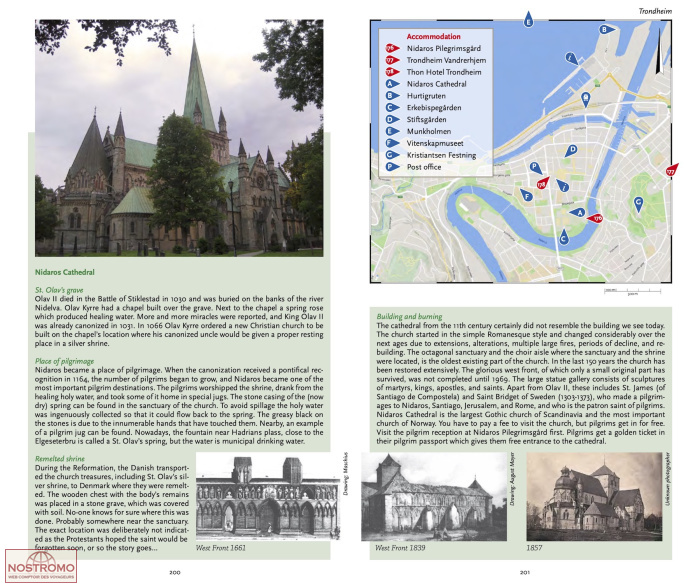Click 'Hurtigruten' legend label
The height and width of the screenshot is (588, 700).
point(426,96)
